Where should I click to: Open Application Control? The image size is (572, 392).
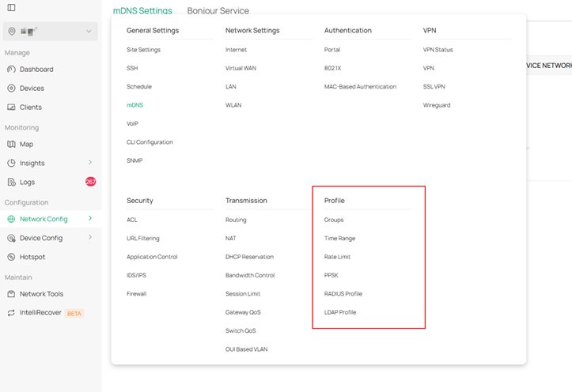152,257
